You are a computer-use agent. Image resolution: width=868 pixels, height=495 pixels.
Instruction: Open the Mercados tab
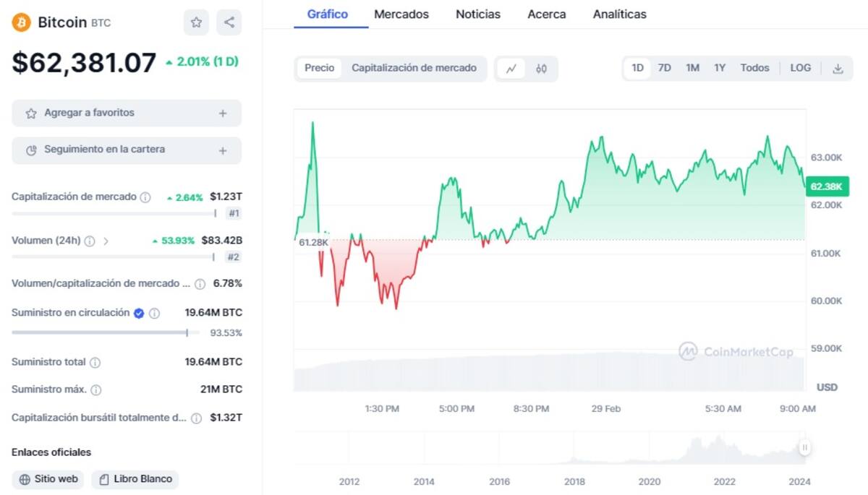pyautogui.click(x=401, y=14)
